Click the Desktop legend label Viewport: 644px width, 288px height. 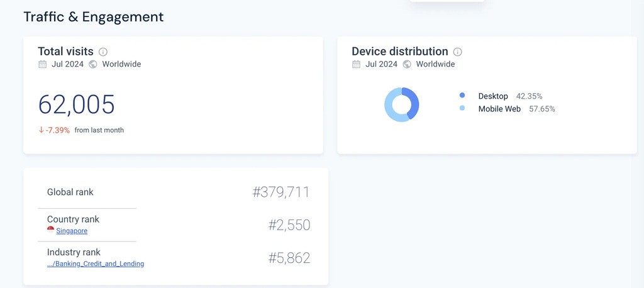[x=493, y=96]
